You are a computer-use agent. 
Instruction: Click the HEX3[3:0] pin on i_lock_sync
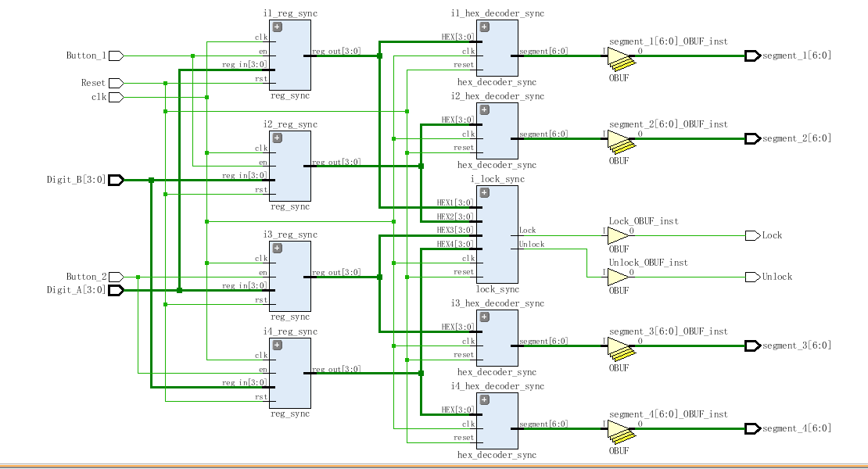point(455,230)
